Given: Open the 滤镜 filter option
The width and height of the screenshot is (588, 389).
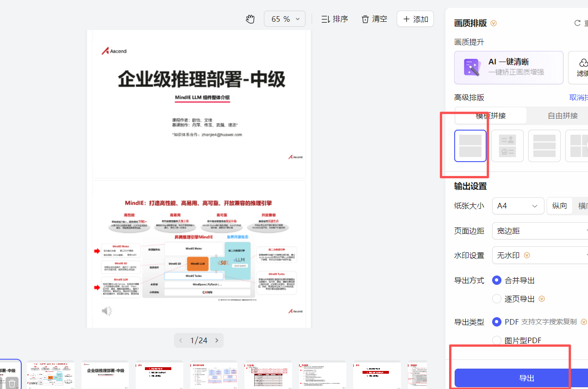Looking at the screenshot, I should (x=579, y=68).
